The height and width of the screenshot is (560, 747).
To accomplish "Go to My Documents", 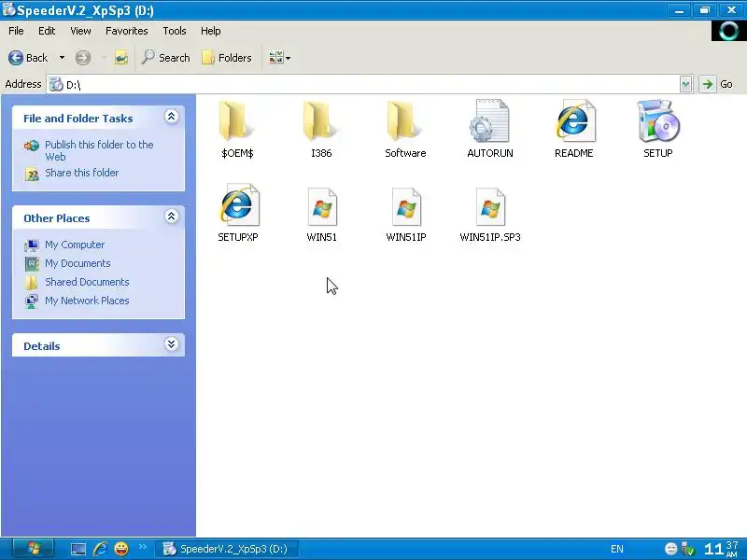I will pos(78,263).
